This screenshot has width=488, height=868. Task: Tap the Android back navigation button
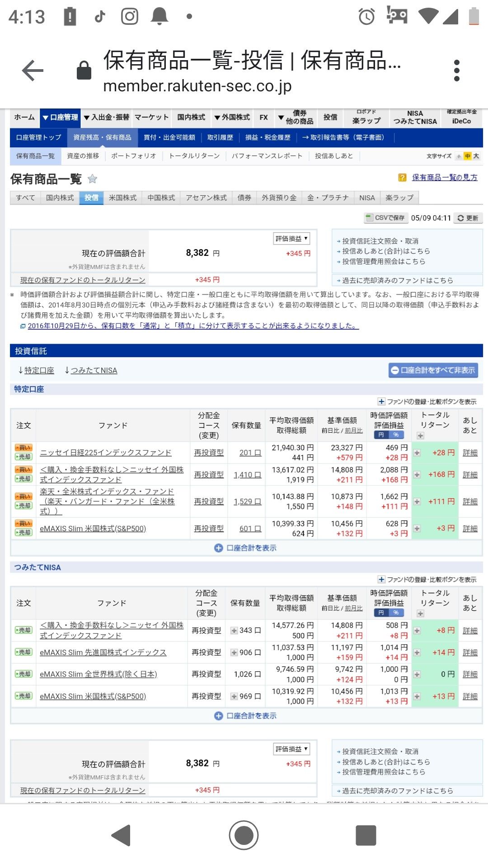[x=121, y=835]
